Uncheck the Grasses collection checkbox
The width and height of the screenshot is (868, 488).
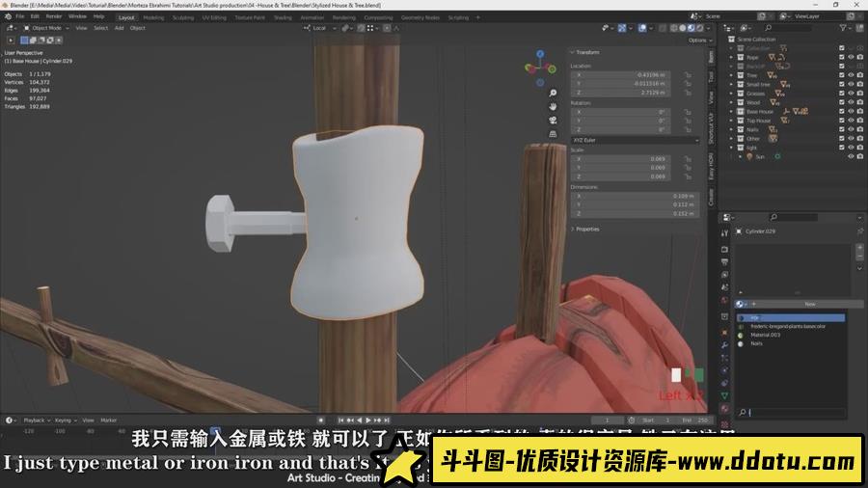click(841, 94)
